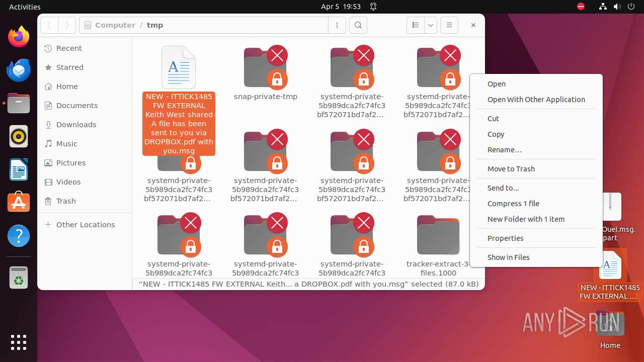
Task: Select the tracker-extract-3-files.1000 folder
Action: click(x=438, y=245)
